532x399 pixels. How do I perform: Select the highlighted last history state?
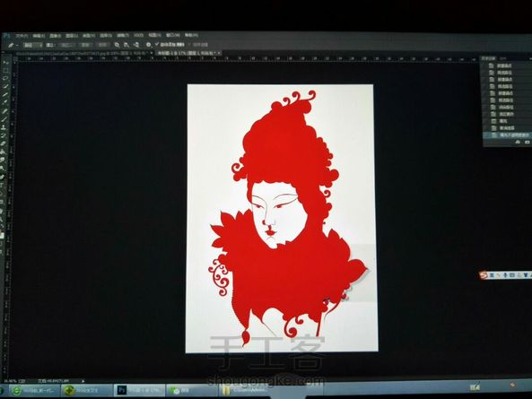click(506, 134)
